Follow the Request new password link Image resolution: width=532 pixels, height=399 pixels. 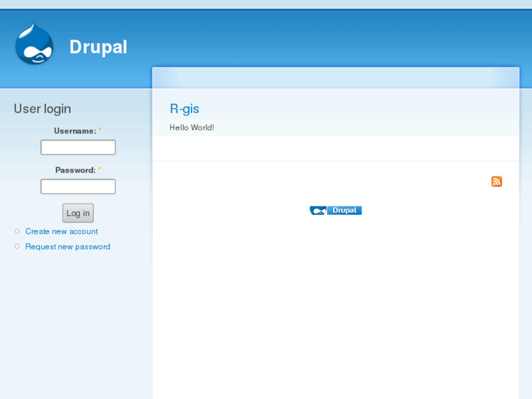(x=67, y=247)
